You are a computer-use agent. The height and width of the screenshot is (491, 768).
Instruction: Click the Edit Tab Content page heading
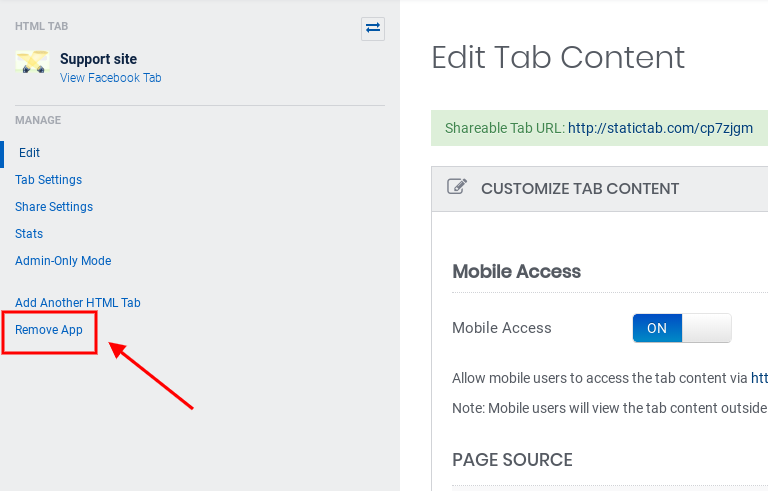pos(558,57)
